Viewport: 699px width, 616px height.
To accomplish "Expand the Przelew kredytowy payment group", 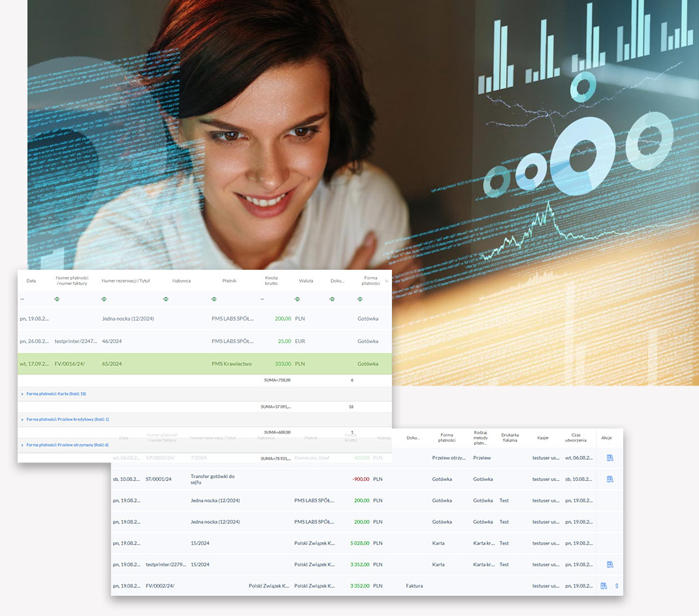I will tap(64, 419).
